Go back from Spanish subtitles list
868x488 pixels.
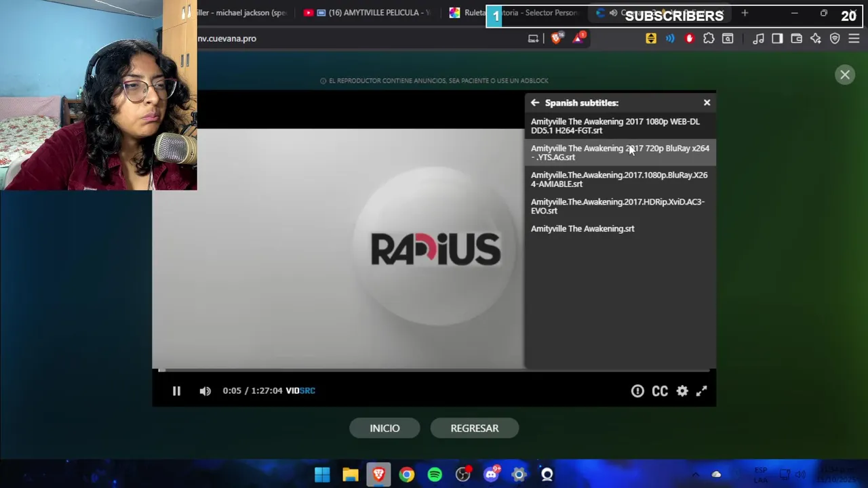[535, 103]
